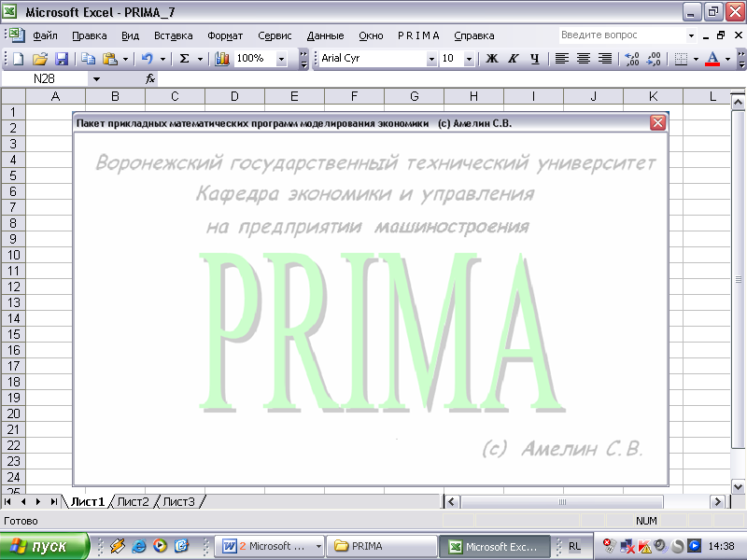Open the Окно menu
Viewport: 747px width, 560px height.
(x=371, y=35)
